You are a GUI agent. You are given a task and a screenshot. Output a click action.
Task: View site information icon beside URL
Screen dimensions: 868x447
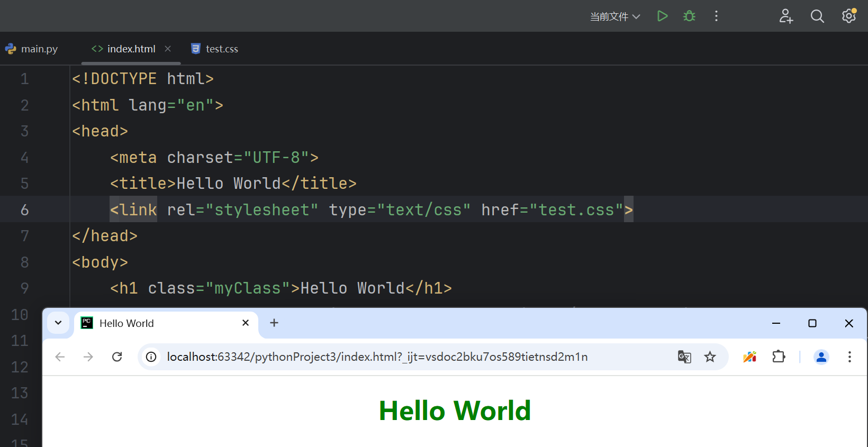pos(151,357)
